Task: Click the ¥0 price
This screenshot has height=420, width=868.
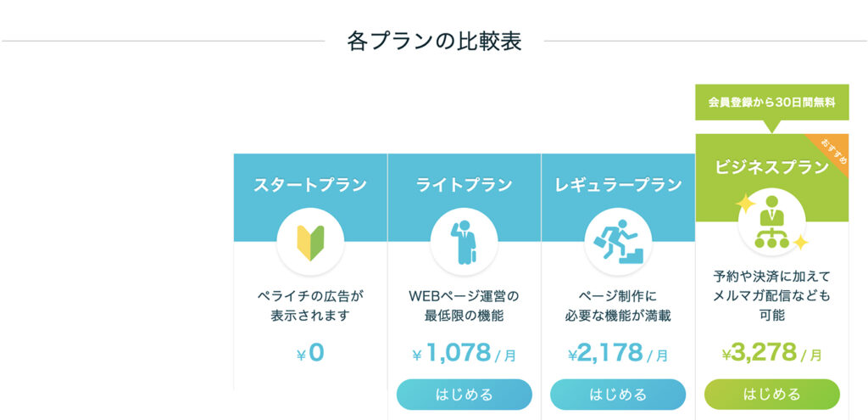Action: coord(310,353)
